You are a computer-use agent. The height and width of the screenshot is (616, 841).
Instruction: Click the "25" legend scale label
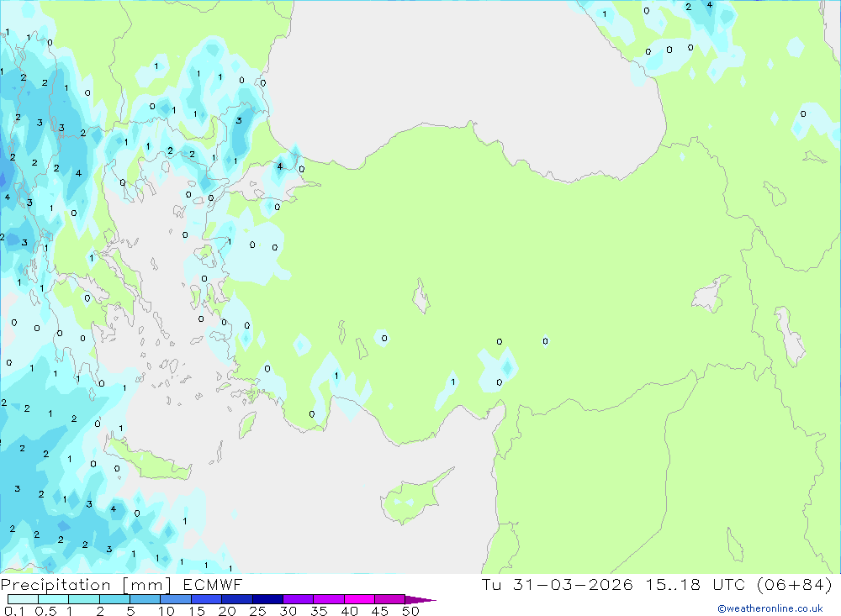pyautogui.click(x=258, y=611)
